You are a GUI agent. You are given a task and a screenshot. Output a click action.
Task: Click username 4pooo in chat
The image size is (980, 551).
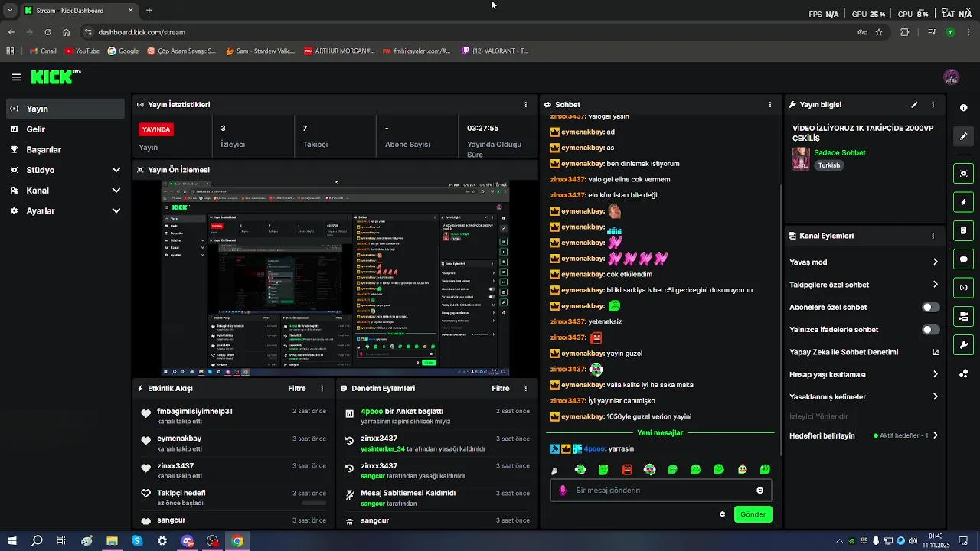595,449
